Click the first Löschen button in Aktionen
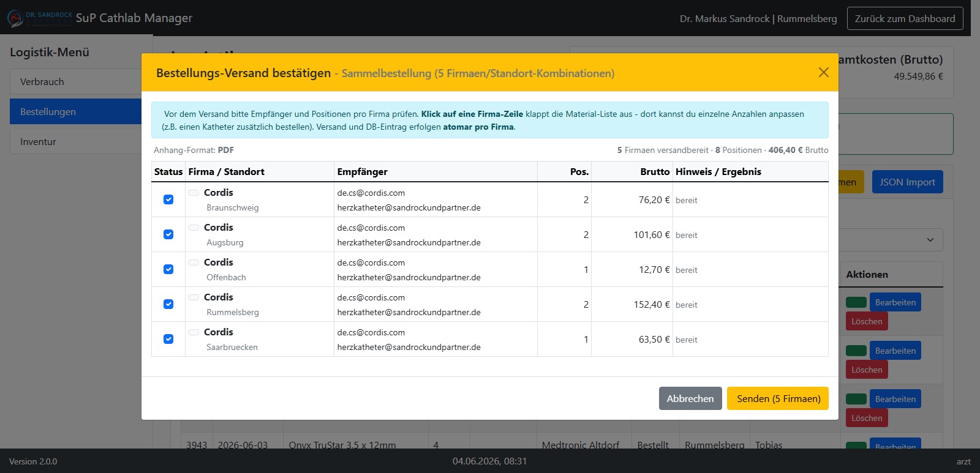The width and height of the screenshot is (980, 473). point(867,321)
